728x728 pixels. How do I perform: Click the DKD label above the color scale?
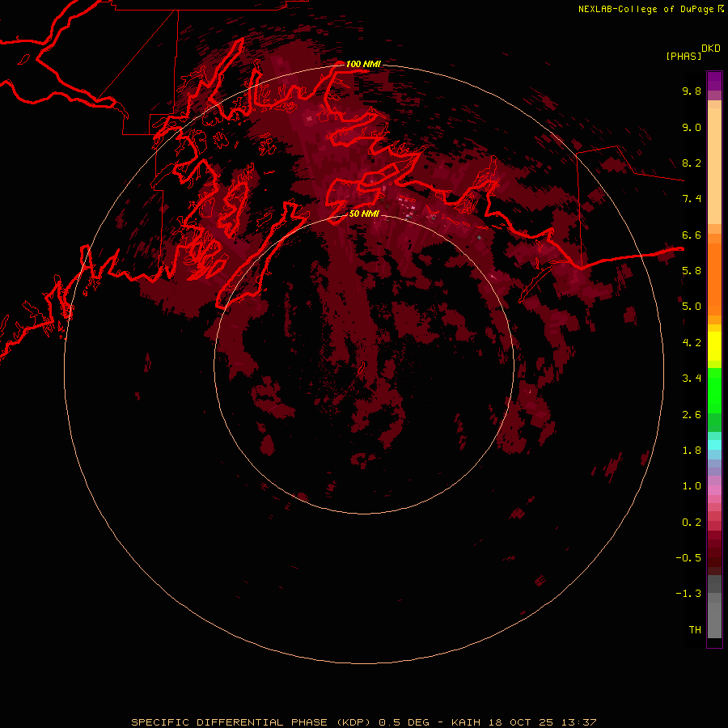coord(711,49)
